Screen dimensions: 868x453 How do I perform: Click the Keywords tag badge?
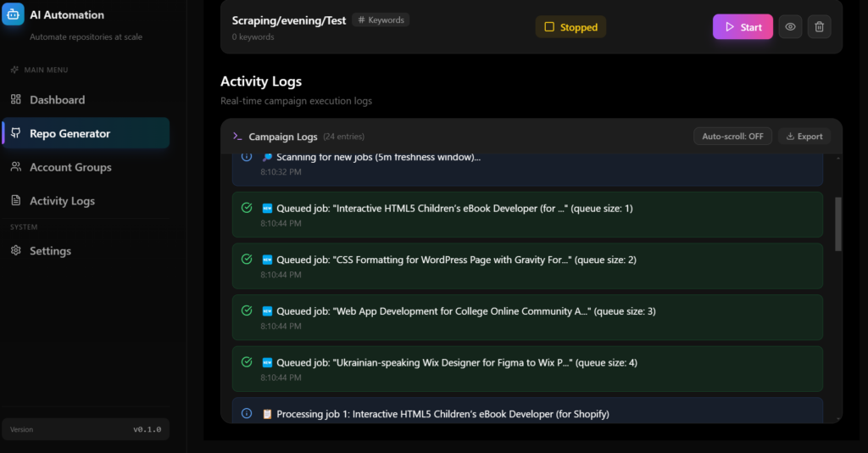coord(381,20)
